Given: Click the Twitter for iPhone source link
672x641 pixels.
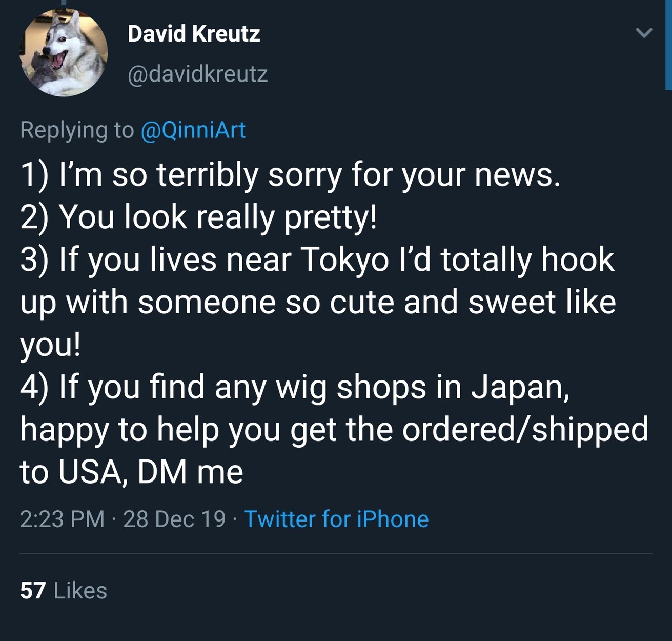Looking at the screenshot, I should tap(336, 519).
